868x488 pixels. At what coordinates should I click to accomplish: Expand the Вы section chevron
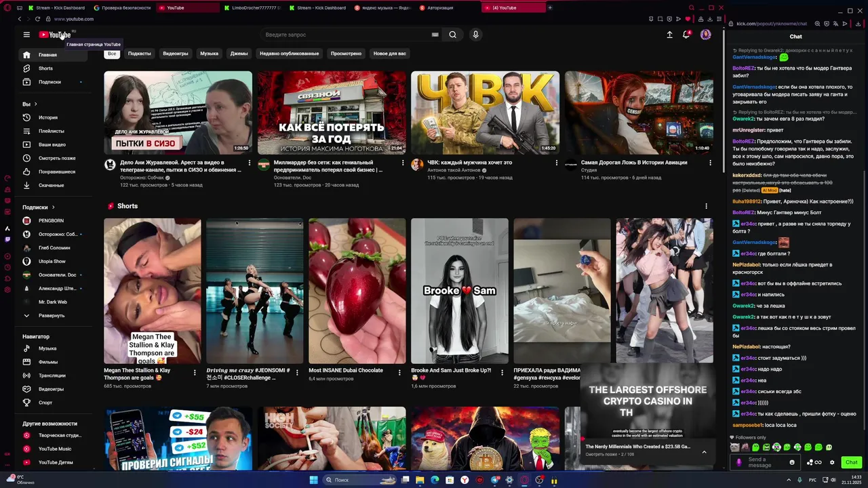coord(35,104)
